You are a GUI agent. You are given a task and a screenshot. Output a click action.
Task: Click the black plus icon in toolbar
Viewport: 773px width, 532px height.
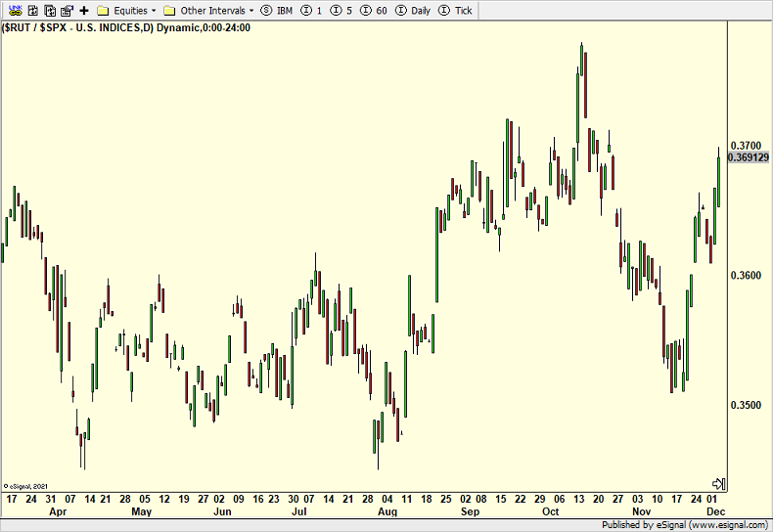[x=84, y=10]
